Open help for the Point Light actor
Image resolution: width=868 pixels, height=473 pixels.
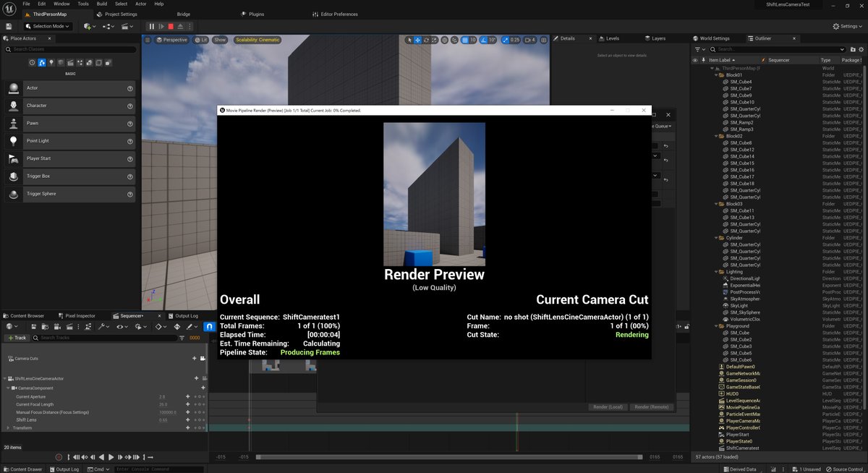point(130,141)
